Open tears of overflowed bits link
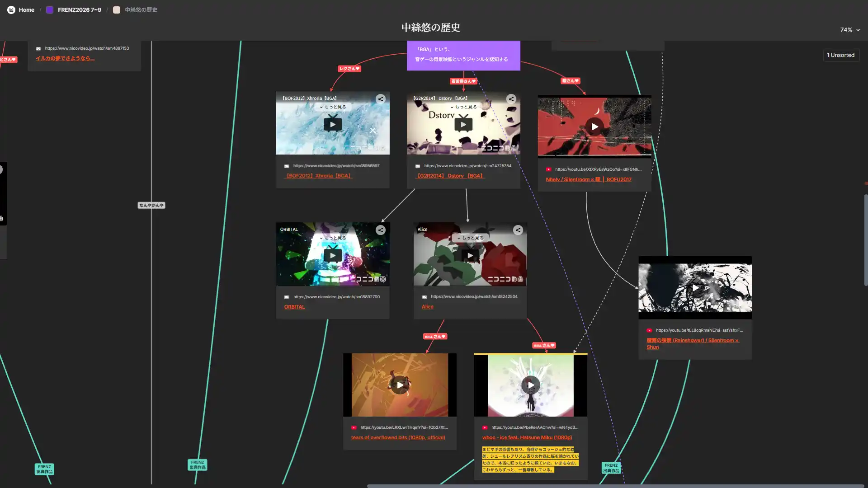This screenshot has width=868, height=488. pyautogui.click(x=398, y=437)
